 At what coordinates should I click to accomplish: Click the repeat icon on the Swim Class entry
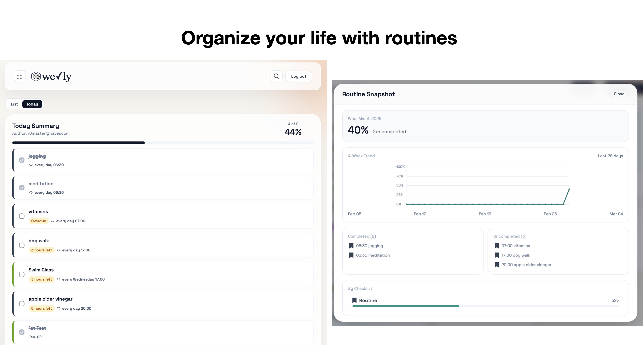coord(59,279)
